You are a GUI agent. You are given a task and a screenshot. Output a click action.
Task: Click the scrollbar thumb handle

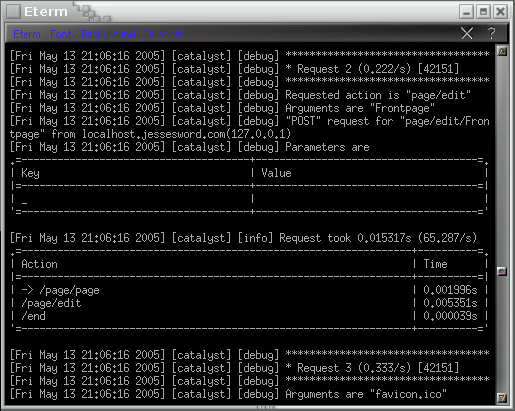(502, 271)
